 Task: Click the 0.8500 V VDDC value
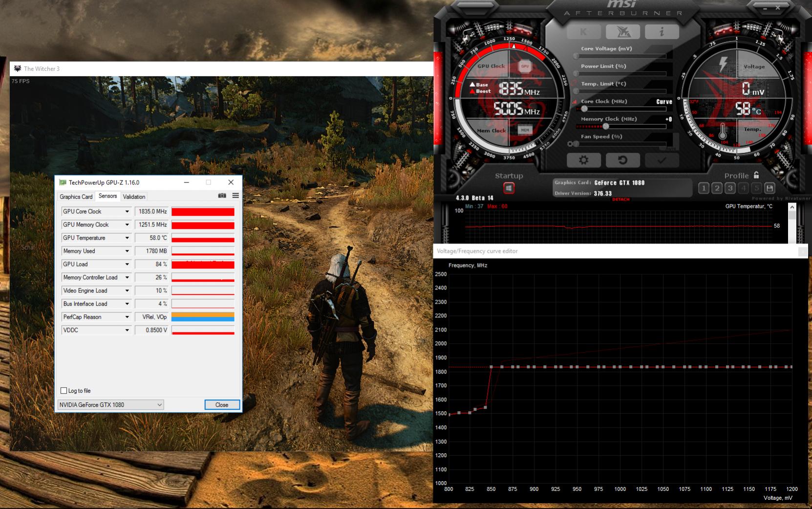[151, 331]
